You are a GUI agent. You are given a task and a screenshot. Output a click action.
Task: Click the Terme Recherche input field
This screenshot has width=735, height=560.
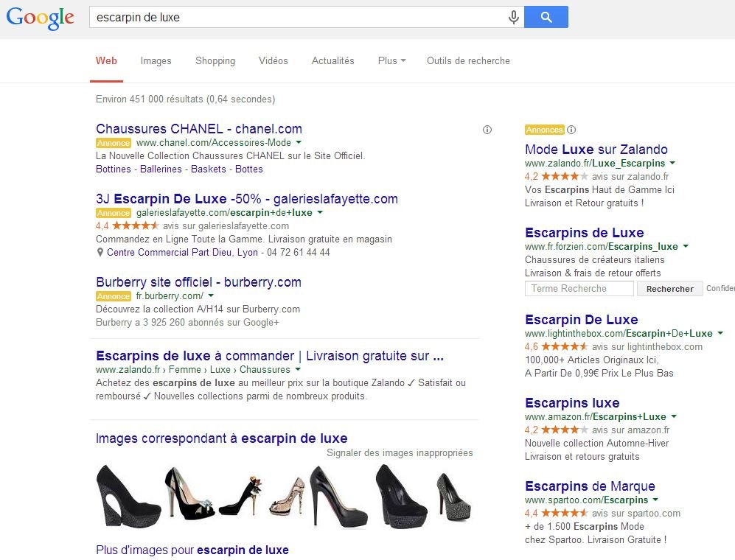[579, 288]
